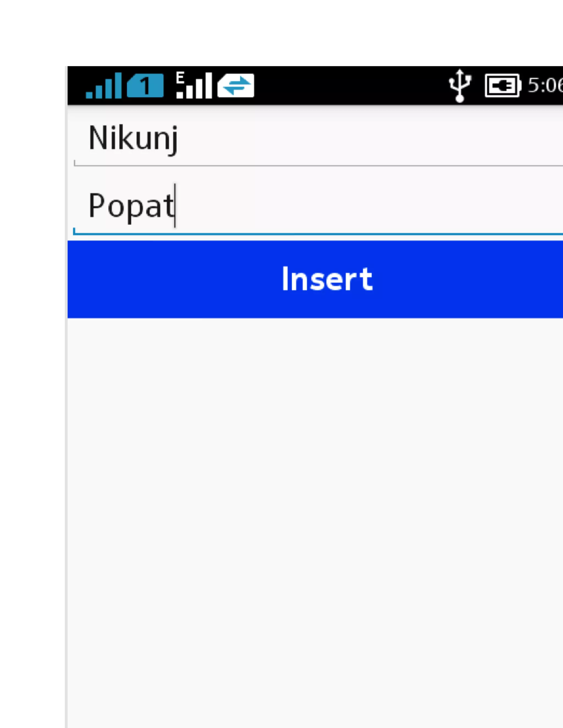Click the gray underline of Nikunj field
The width and height of the screenshot is (563, 728).
click(319, 165)
